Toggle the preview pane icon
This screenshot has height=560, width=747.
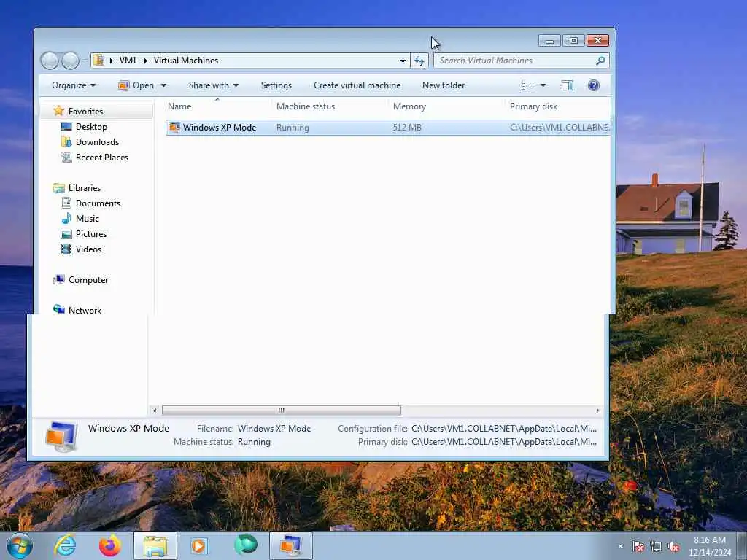[567, 85]
